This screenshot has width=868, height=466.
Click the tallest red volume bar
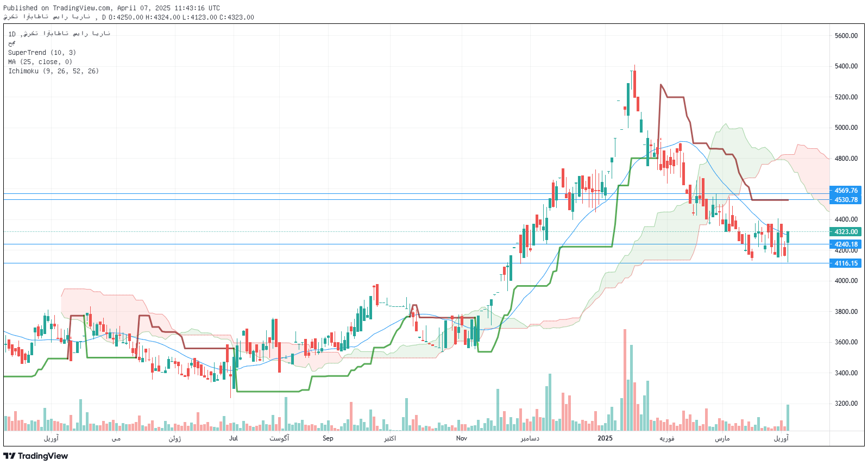625,380
